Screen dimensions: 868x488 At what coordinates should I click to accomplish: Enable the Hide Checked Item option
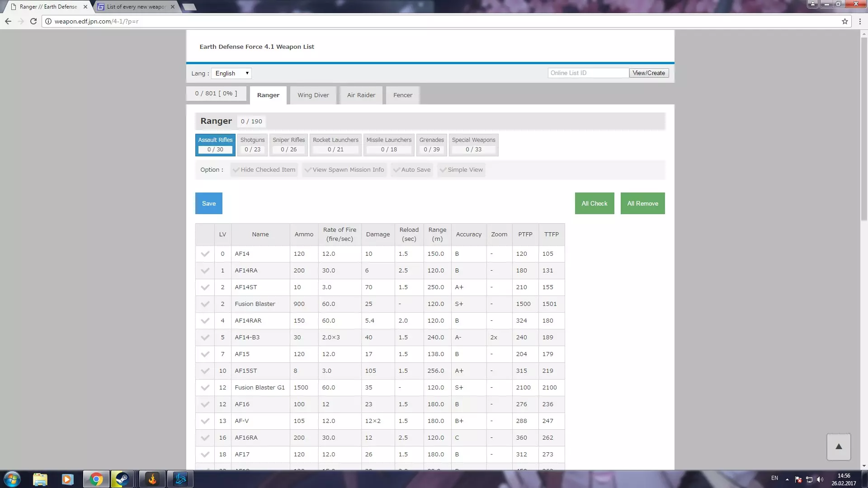pyautogui.click(x=264, y=170)
